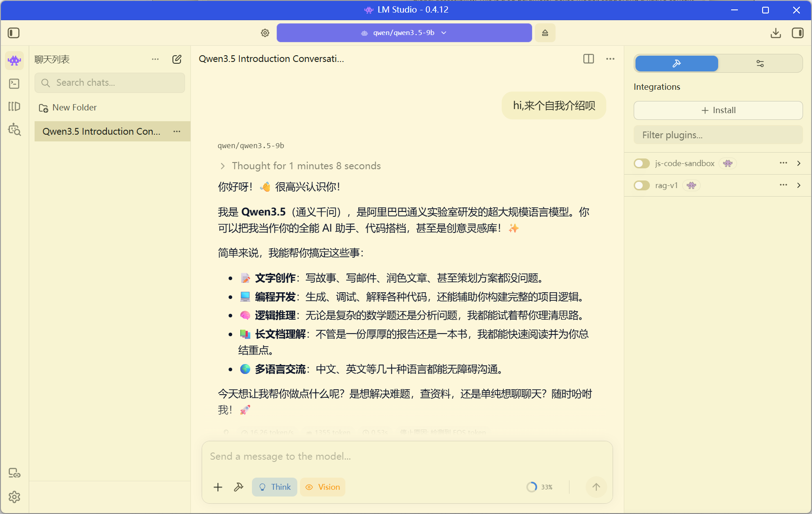Click the Filter plugins field
Screen dimensions: 812x514
point(718,135)
